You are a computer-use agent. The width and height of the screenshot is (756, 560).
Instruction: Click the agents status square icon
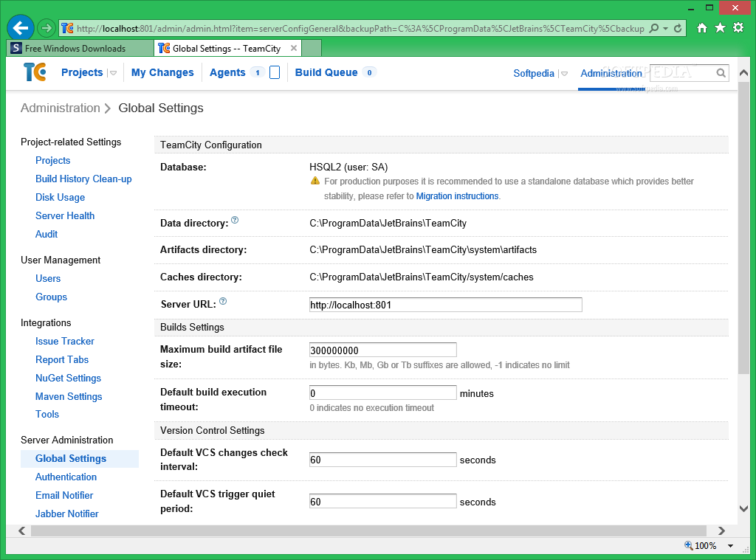[x=275, y=72]
